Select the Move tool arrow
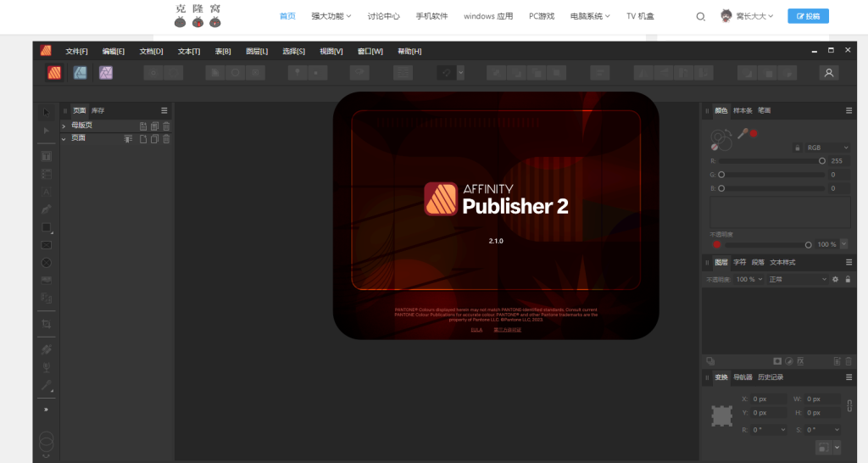 click(47, 113)
